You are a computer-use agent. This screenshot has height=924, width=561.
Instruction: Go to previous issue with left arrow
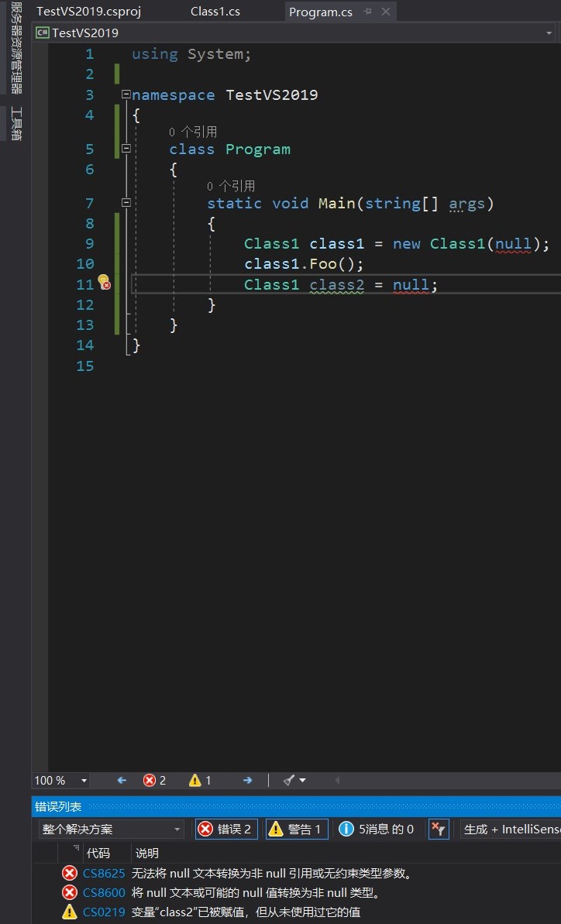tap(122, 781)
